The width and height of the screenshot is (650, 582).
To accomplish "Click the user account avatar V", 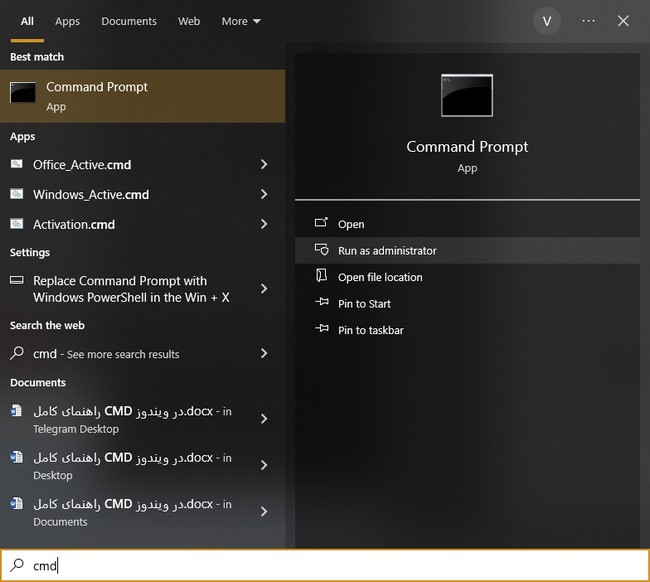I will point(547,21).
